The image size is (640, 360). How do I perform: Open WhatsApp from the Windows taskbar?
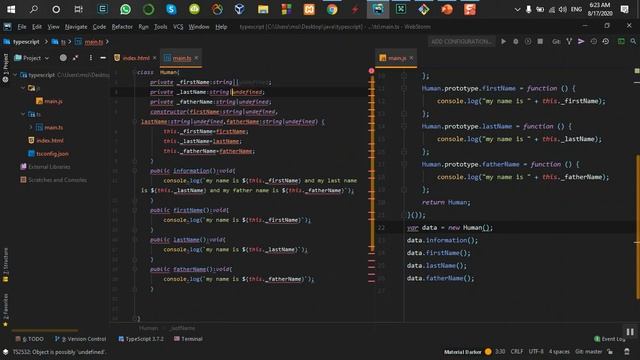125,9
